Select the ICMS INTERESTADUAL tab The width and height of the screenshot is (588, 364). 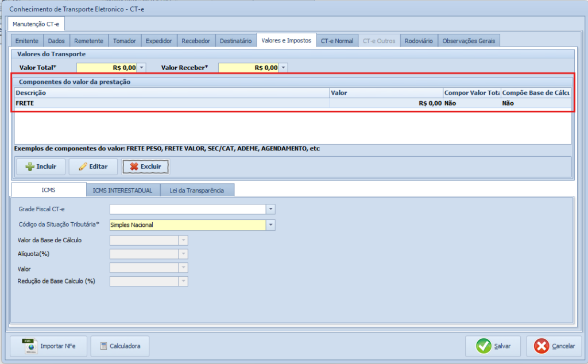122,190
